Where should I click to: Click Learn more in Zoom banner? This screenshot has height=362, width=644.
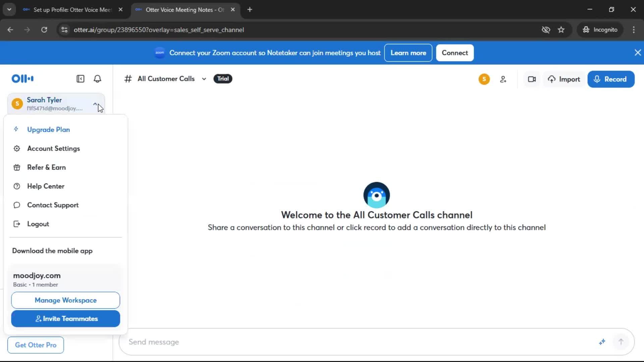click(408, 53)
